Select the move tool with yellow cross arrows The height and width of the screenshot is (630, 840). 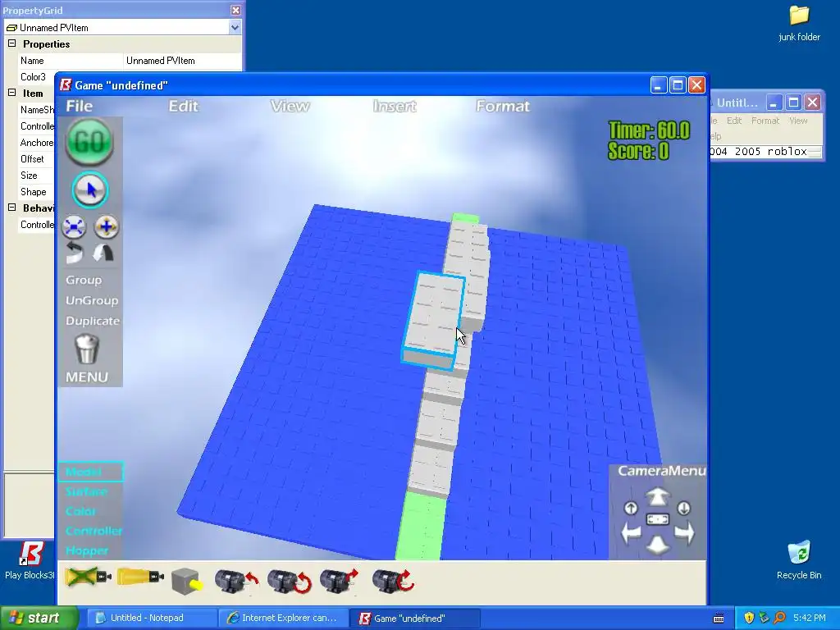click(106, 227)
